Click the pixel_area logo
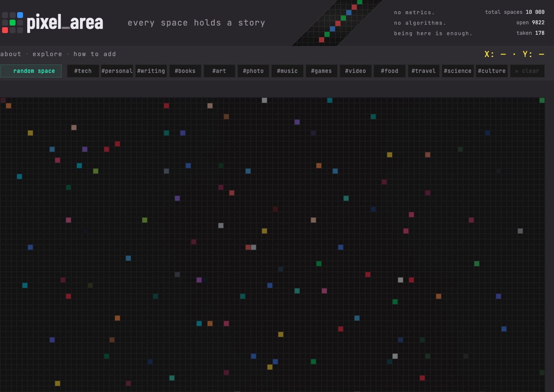This screenshot has width=554, height=392. click(52, 23)
